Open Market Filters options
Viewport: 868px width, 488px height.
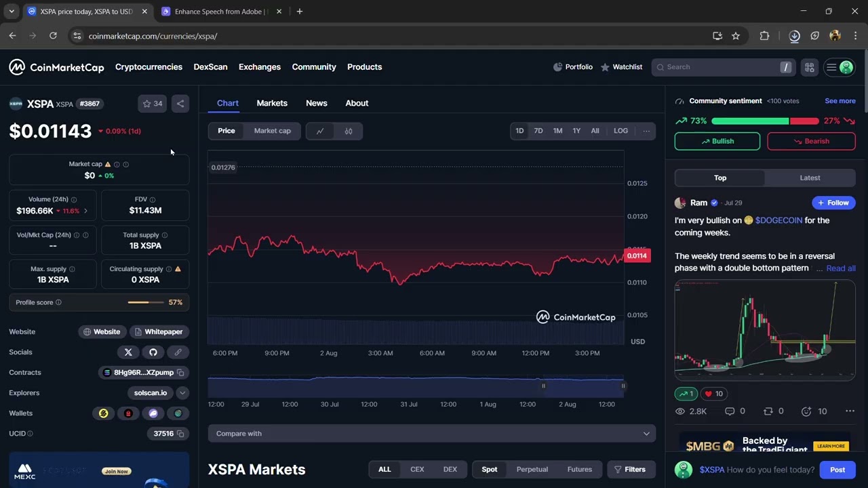630,469
